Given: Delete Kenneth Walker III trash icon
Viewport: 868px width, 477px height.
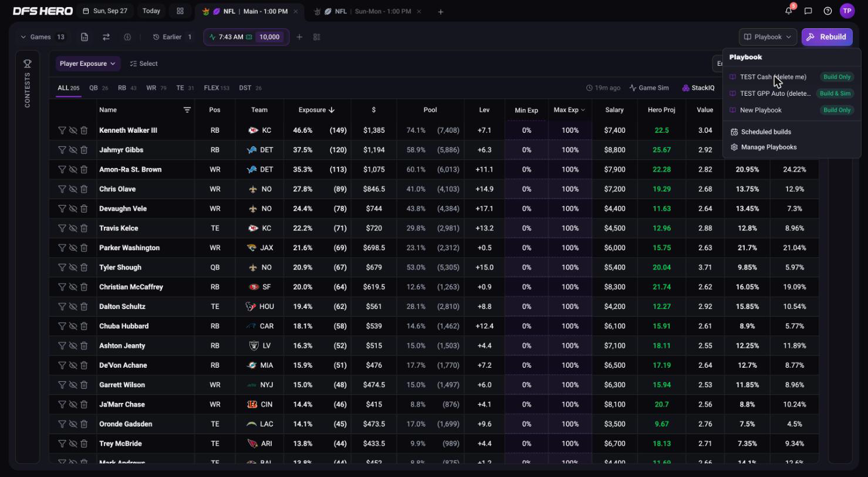Looking at the screenshot, I should [84, 130].
